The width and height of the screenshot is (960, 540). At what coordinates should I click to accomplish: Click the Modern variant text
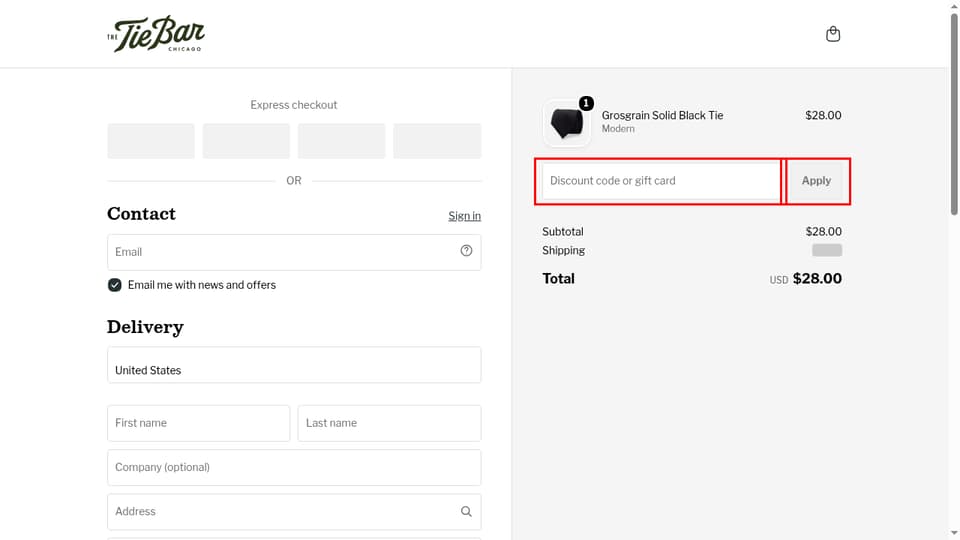pyautogui.click(x=618, y=129)
